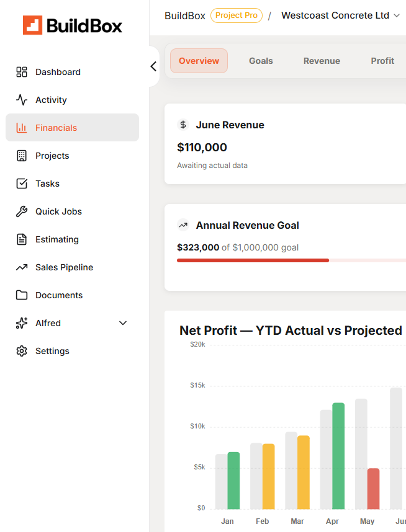406x532 pixels.
Task: Click the Project Pro plan badge
Action: point(237,16)
